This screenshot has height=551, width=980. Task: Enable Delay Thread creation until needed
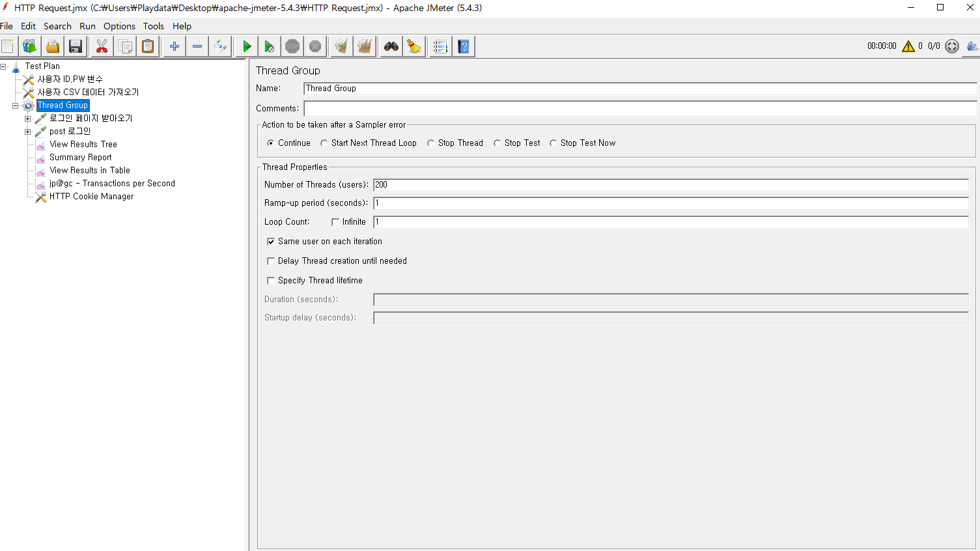pyautogui.click(x=271, y=261)
